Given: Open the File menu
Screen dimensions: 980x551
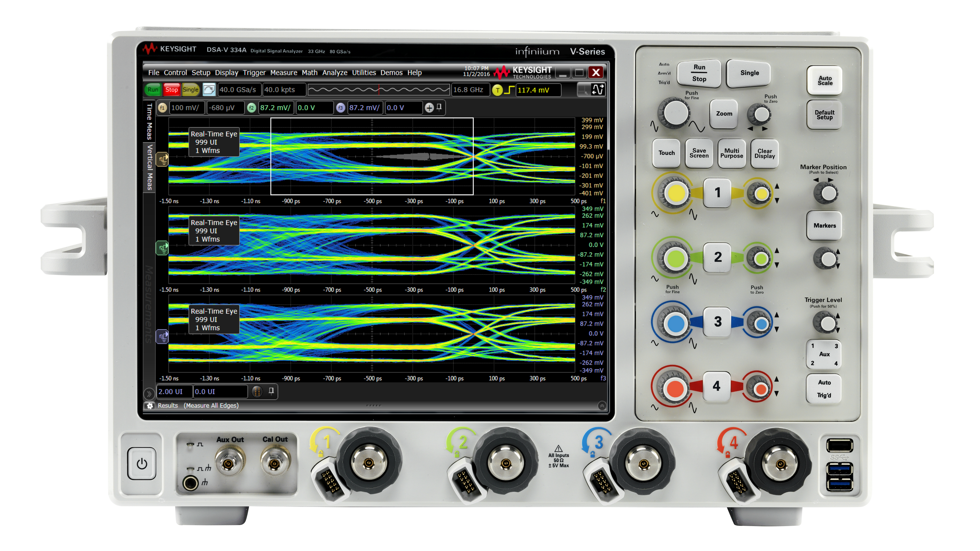Looking at the screenshot, I should click(153, 73).
